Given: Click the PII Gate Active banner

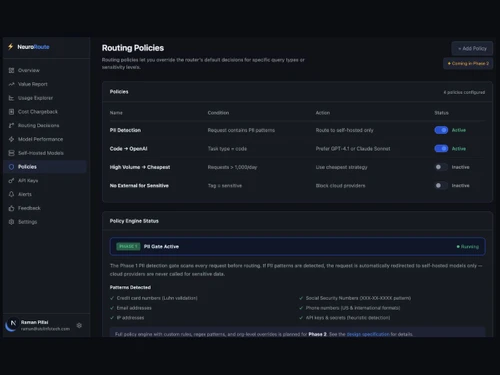Looking at the screenshot, I should [297, 247].
